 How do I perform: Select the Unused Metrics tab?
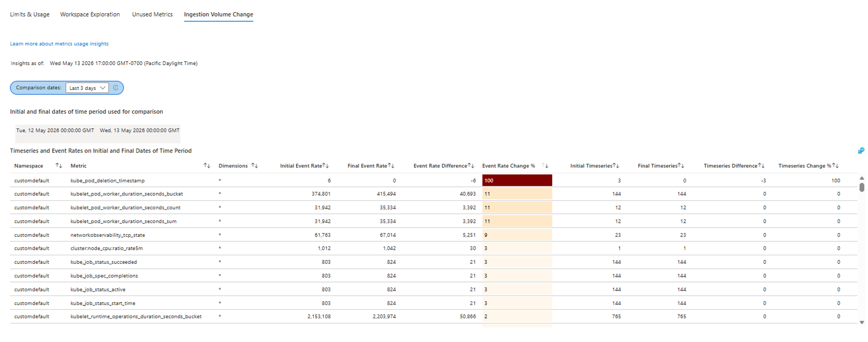point(152,14)
